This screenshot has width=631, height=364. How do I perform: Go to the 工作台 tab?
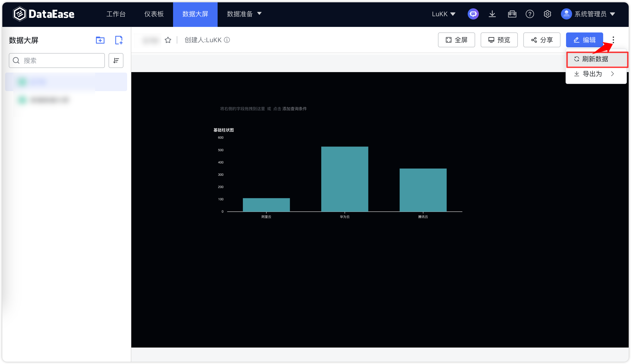pyautogui.click(x=116, y=14)
